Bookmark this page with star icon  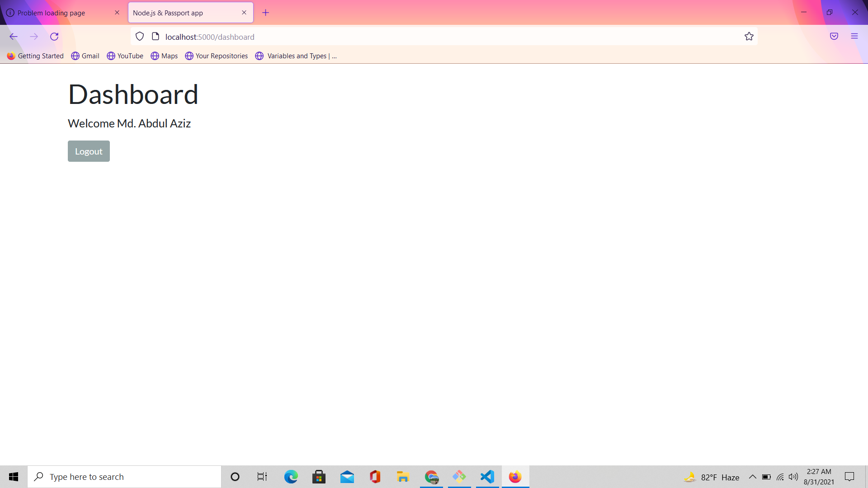point(749,37)
